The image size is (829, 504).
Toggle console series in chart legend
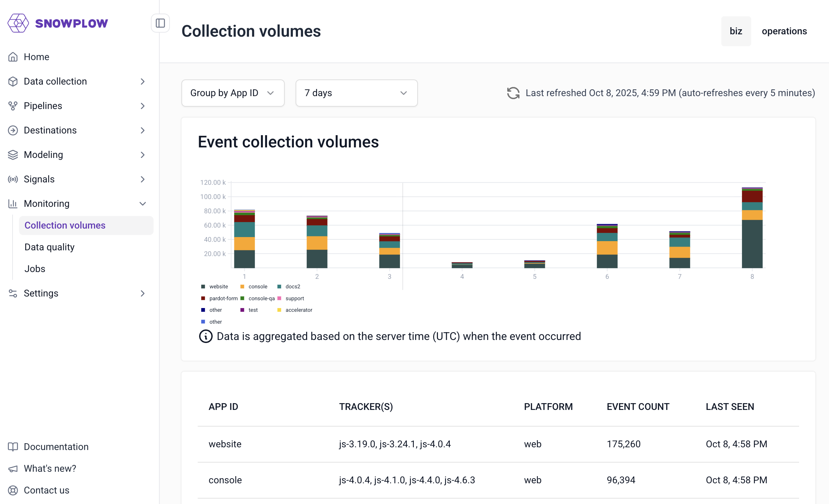tap(258, 287)
